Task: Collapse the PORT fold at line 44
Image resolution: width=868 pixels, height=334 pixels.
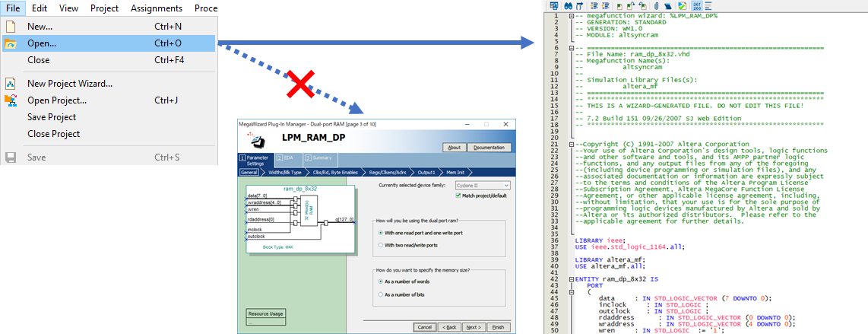Action: click(571, 291)
